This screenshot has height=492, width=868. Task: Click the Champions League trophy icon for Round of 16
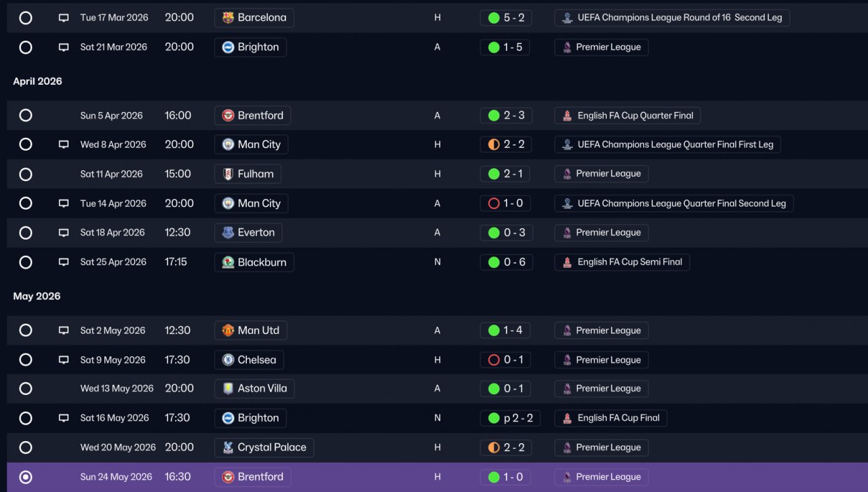pos(567,18)
